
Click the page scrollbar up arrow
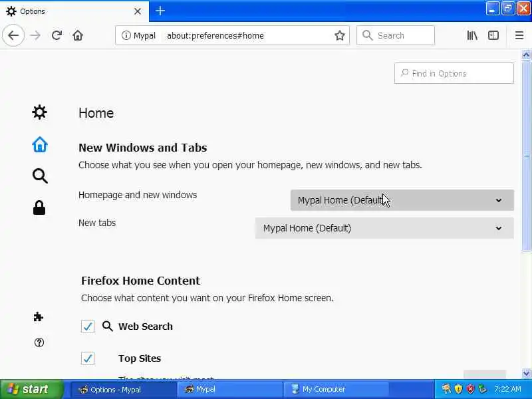[x=526, y=55]
